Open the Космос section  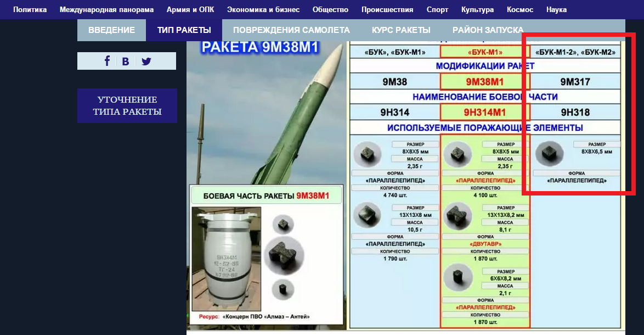520,10
